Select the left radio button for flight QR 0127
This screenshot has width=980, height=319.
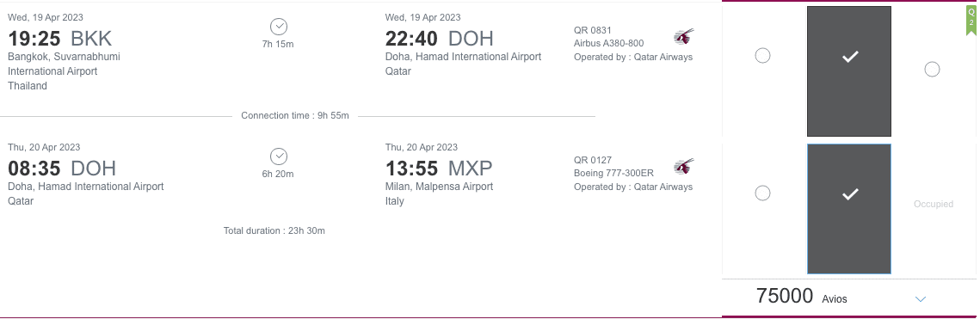point(762,193)
